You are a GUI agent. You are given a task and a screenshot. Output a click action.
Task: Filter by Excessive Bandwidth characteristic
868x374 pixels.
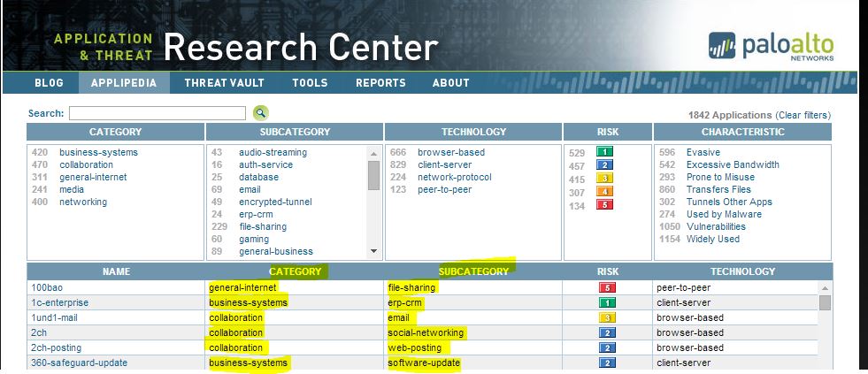[x=733, y=164]
